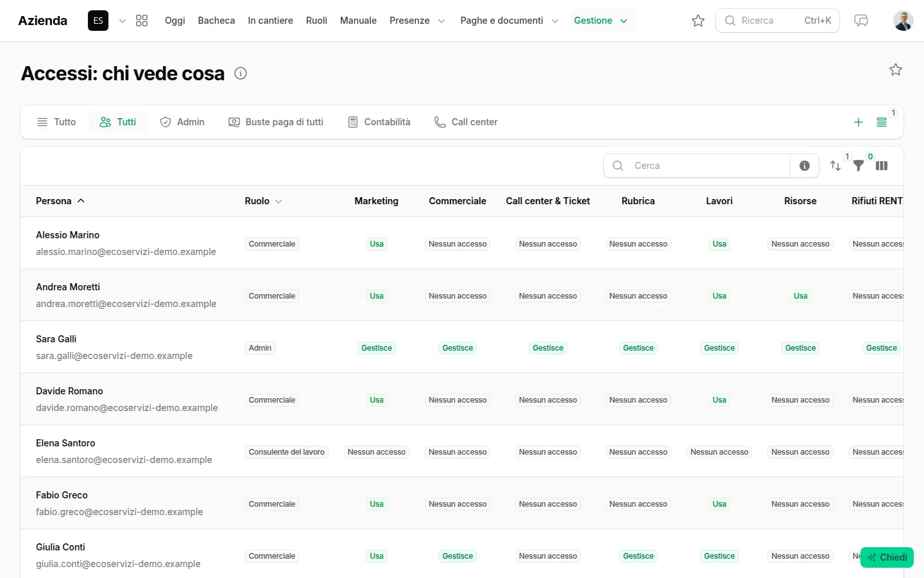Open the filter funnel icon

(x=859, y=166)
